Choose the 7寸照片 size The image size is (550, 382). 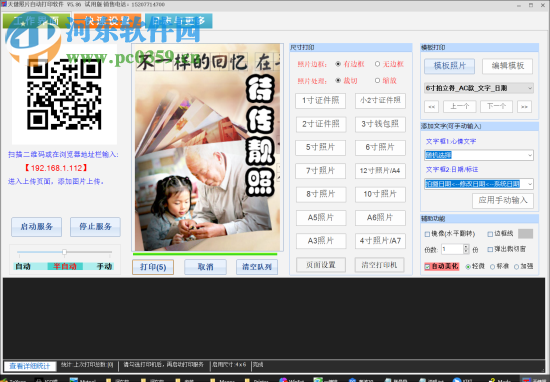click(x=321, y=171)
